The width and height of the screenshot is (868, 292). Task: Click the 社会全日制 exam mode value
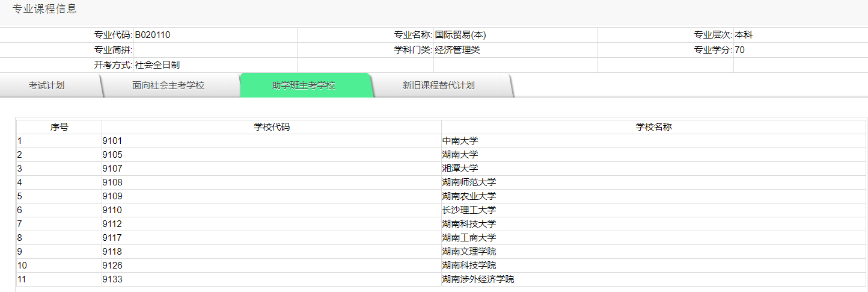click(157, 65)
